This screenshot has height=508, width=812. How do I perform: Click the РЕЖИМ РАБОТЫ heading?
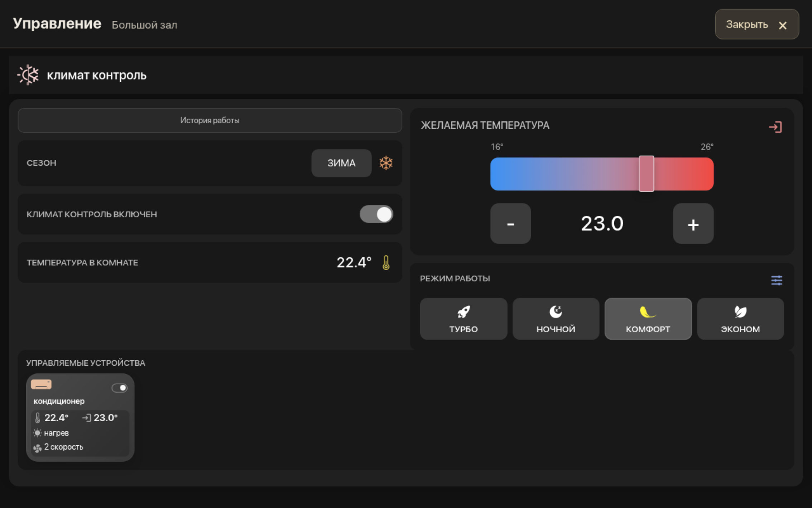pos(455,279)
